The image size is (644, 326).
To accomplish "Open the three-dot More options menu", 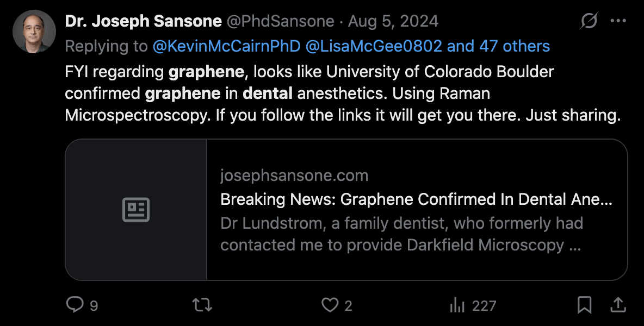I will pyautogui.click(x=618, y=21).
